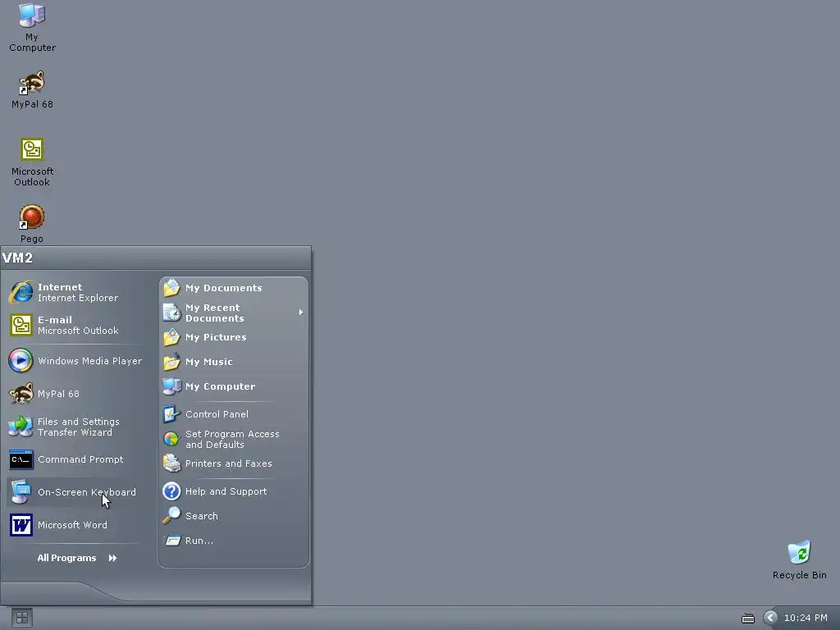840x630 pixels.
Task: Open My Computer desktop icon
Action: tap(32, 27)
